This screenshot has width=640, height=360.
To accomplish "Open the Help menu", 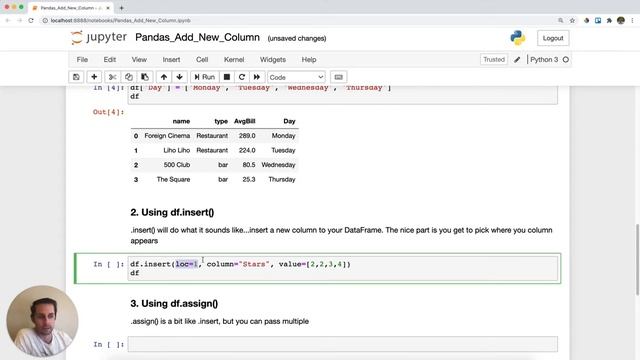I will (309, 60).
